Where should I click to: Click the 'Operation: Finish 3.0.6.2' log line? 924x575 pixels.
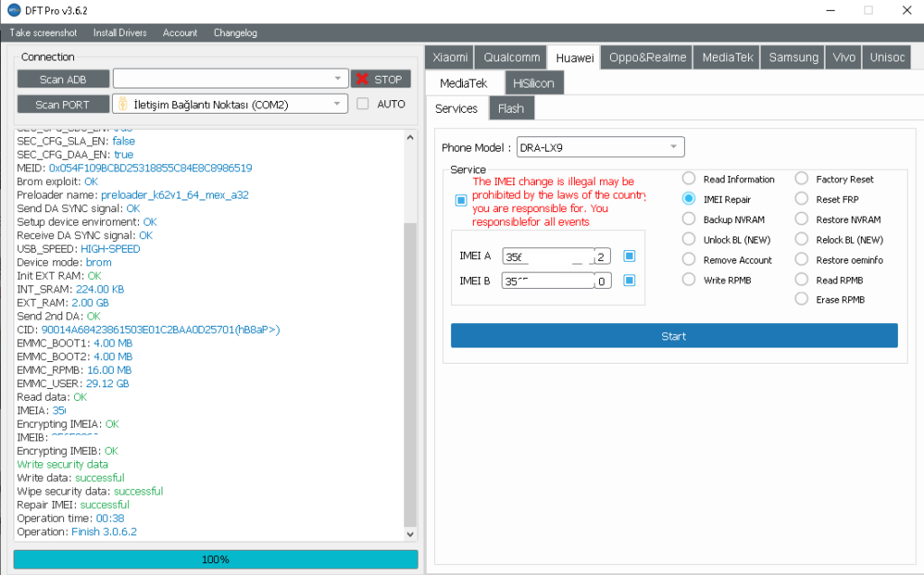pos(77,532)
